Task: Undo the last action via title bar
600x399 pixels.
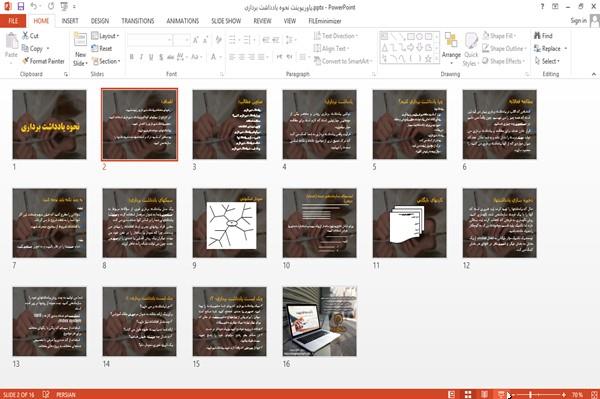Action: coord(34,7)
